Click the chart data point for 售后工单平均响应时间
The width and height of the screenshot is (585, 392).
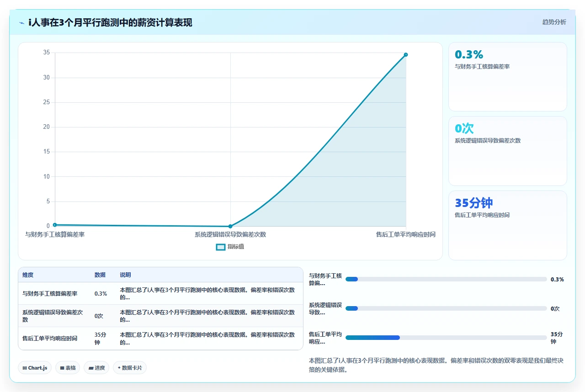406,55
